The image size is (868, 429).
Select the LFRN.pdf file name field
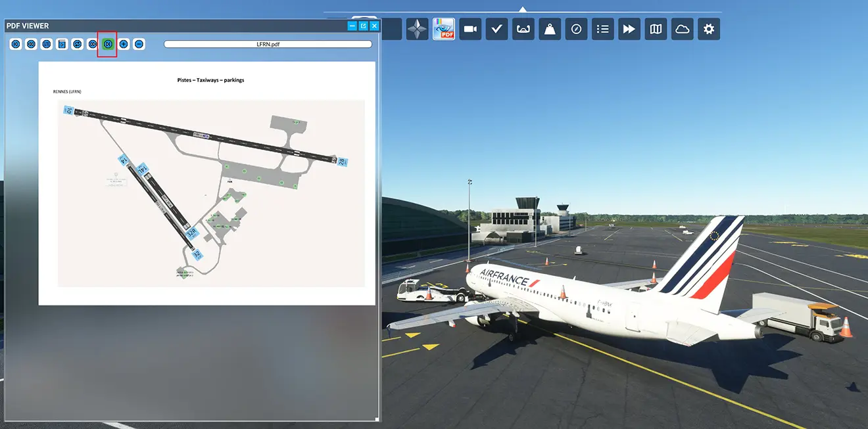click(x=268, y=44)
